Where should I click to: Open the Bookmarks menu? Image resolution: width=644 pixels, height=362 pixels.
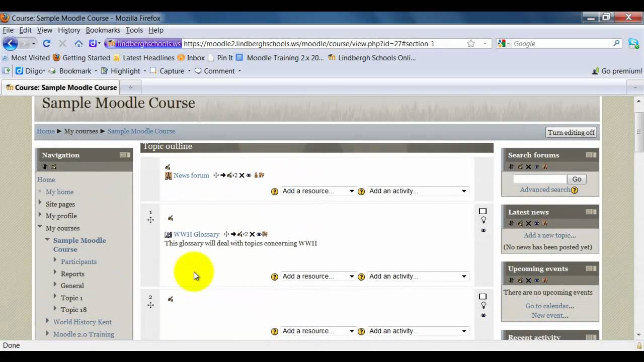[x=103, y=30]
